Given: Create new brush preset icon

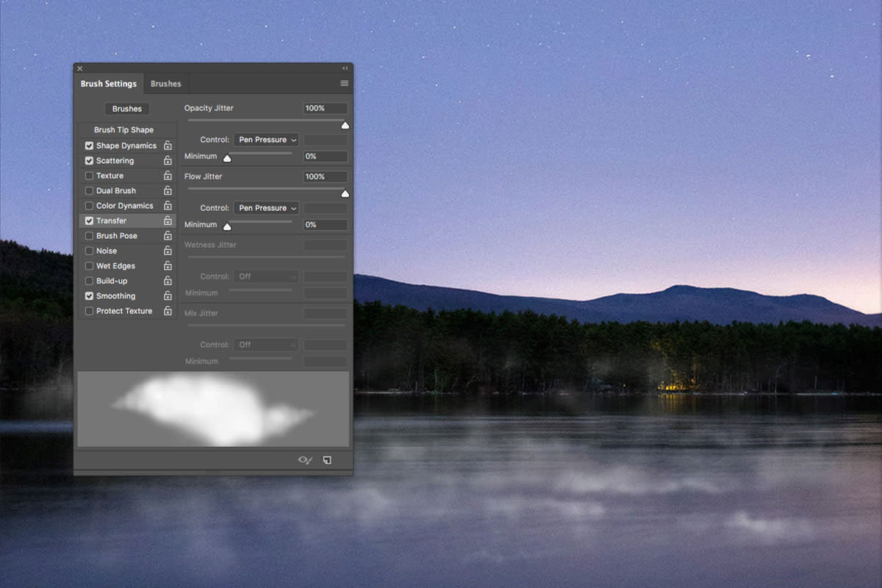Looking at the screenshot, I should click(x=327, y=460).
